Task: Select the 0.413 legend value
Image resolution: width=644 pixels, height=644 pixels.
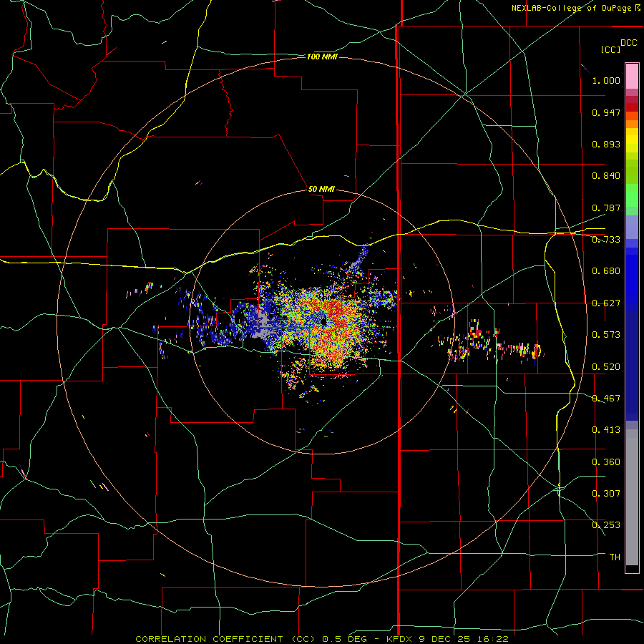Action: (606, 430)
